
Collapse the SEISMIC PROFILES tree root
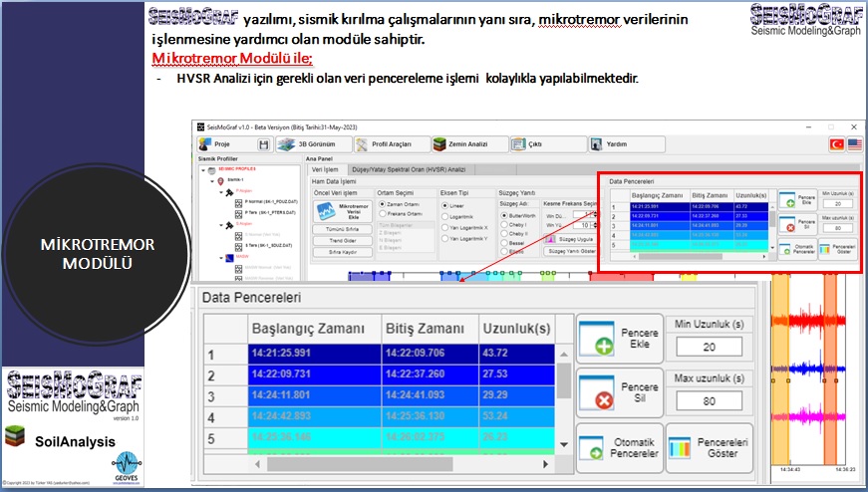tap(203, 170)
